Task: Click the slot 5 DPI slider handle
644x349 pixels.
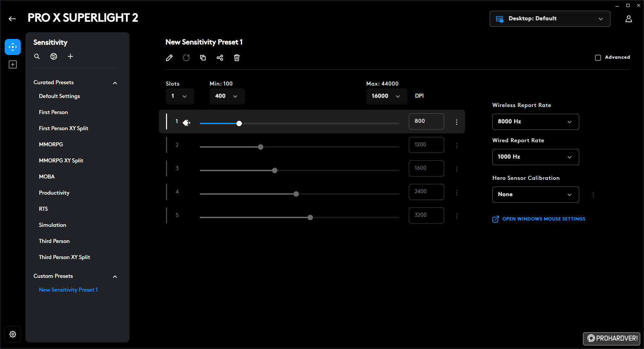Action: 310,217
